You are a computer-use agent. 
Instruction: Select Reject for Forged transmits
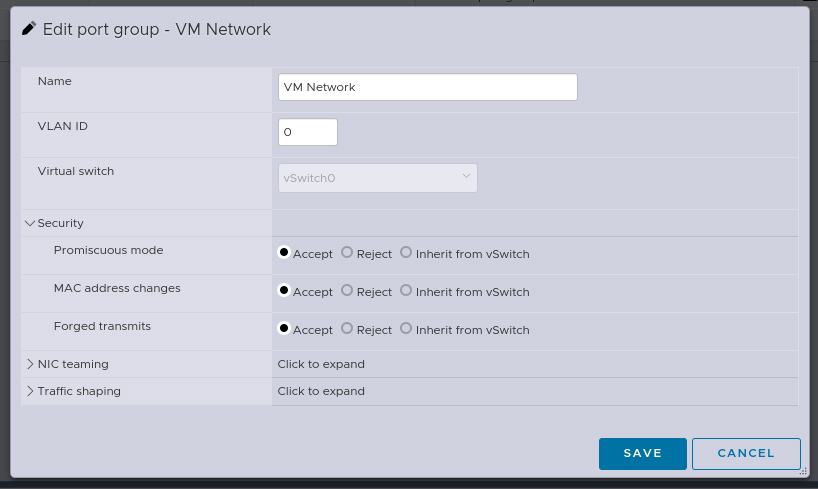(347, 329)
